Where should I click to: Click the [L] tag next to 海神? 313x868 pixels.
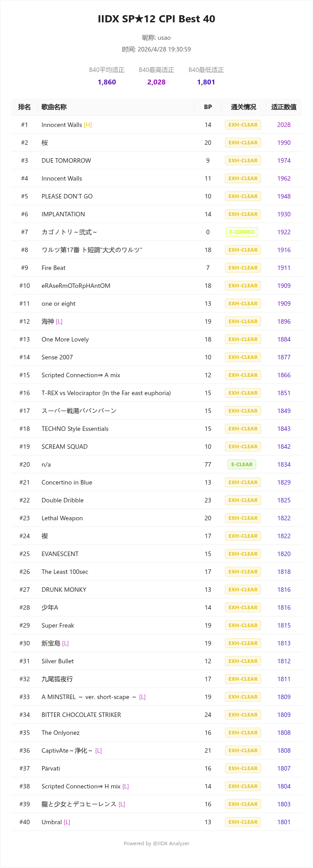[59, 321]
